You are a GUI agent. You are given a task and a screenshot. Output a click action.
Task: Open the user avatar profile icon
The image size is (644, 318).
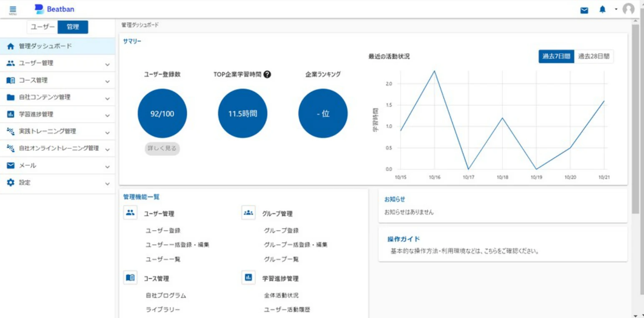(628, 9)
